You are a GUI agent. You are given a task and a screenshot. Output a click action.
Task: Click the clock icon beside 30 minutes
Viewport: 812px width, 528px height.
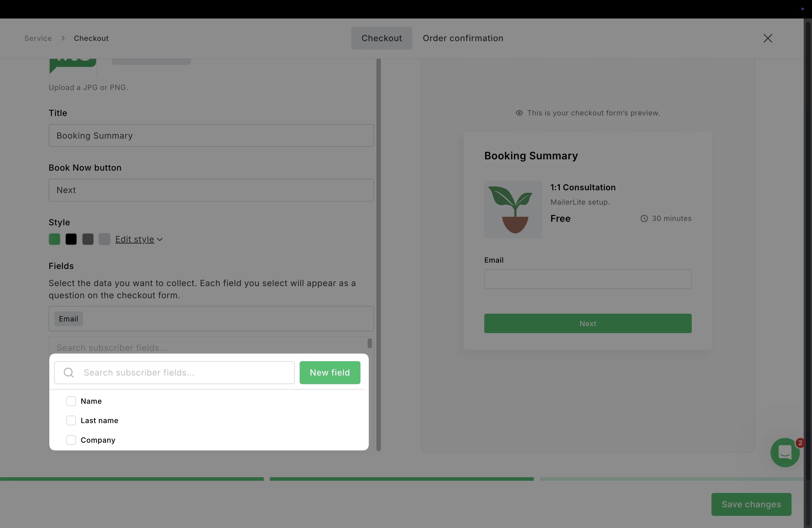(x=644, y=219)
